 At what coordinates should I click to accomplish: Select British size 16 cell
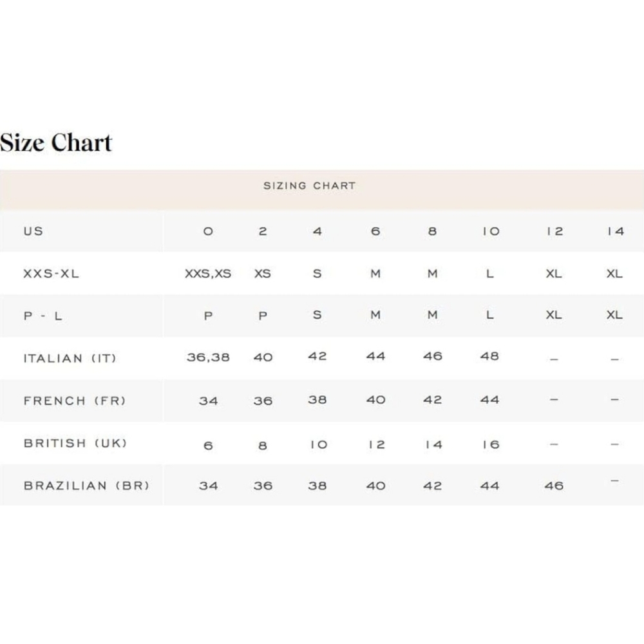tap(491, 444)
